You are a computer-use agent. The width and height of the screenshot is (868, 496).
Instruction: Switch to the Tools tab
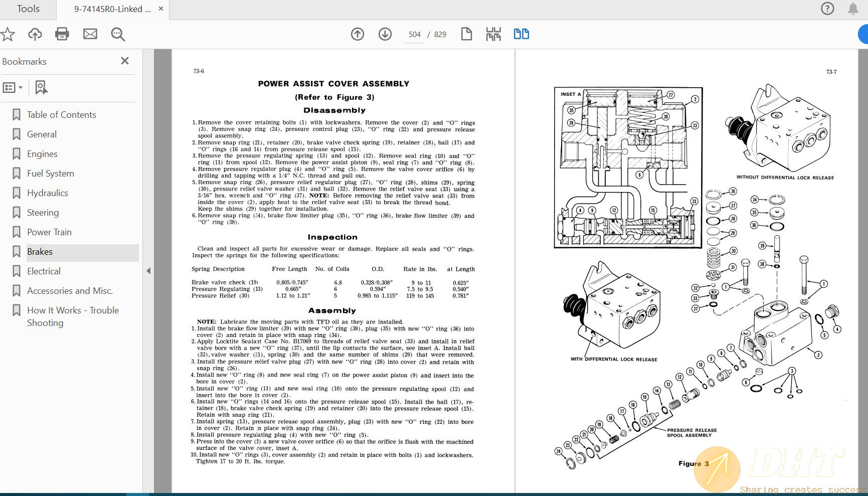pyautogui.click(x=28, y=9)
